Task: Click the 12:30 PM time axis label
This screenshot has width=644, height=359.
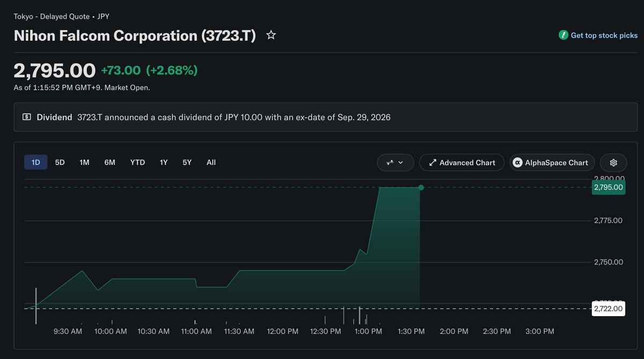Action: (x=326, y=332)
